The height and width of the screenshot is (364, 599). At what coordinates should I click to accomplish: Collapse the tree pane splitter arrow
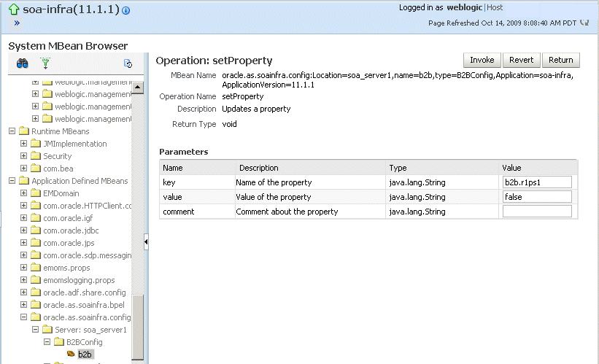tap(146, 241)
